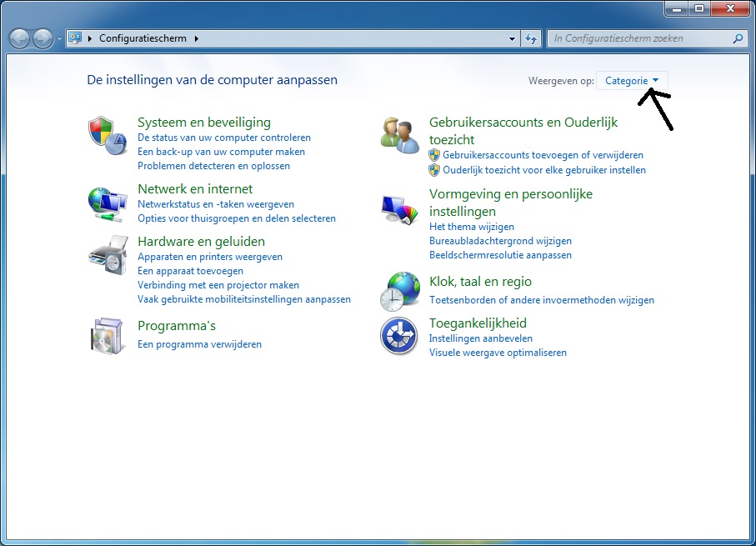This screenshot has height=546, width=756.
Task: Click Opties voor thuisgroepen en delen selecteren
Action: tap(236, 218)
